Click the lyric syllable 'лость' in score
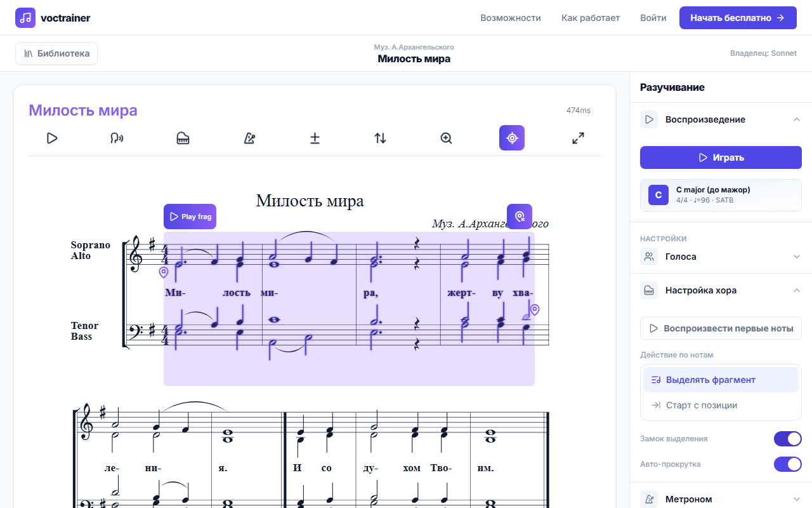 pos(237,293)
